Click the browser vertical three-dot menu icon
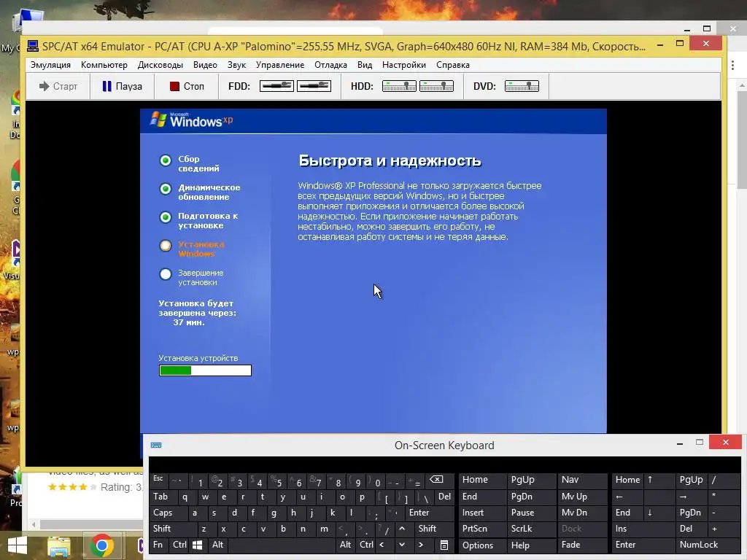Viewport: 747px width, 560px height. [x=732, y=66]
